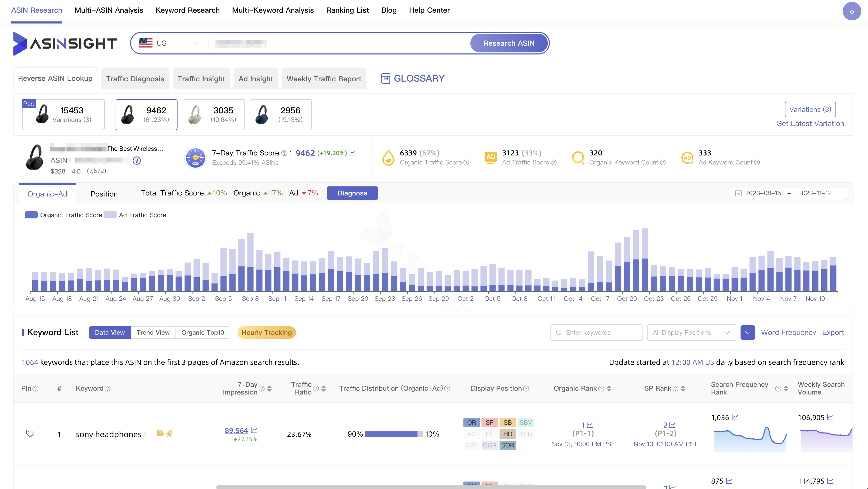Toggle the OR display position tag

click(471, 423)
